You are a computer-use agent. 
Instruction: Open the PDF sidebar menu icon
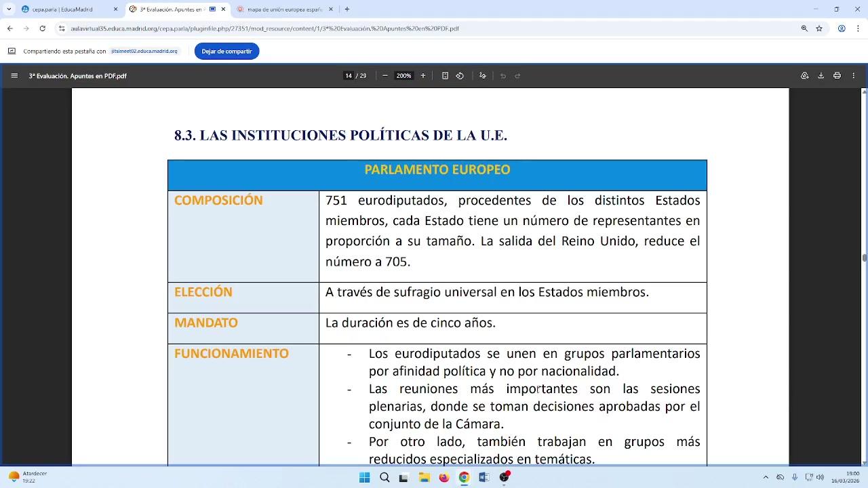[14, 76]
